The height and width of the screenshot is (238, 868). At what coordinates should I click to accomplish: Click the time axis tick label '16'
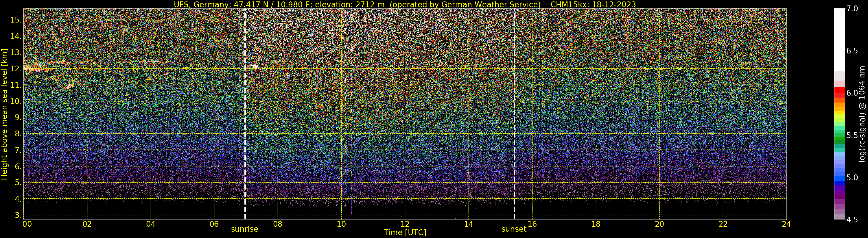532,224
